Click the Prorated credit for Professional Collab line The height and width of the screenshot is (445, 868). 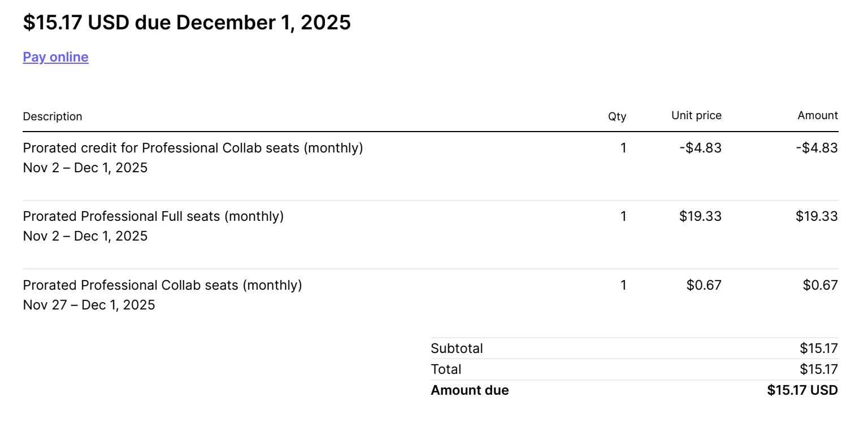click(193, 148)
